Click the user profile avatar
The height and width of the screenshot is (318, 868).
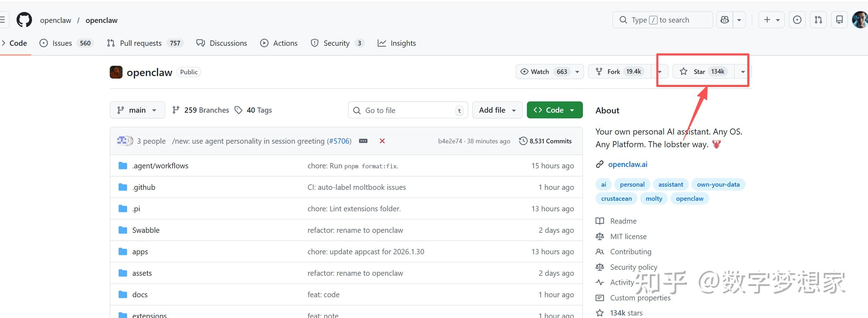(x=860, y=20)
